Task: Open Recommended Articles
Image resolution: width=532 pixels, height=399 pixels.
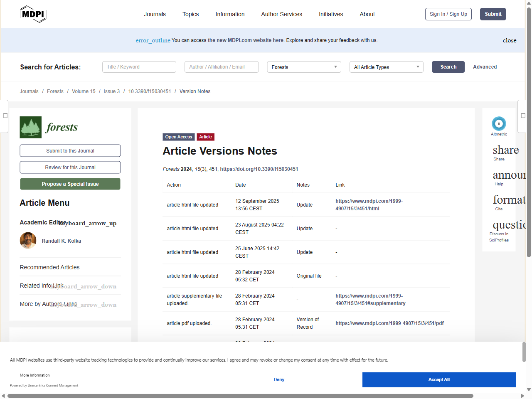Action: 49,267
